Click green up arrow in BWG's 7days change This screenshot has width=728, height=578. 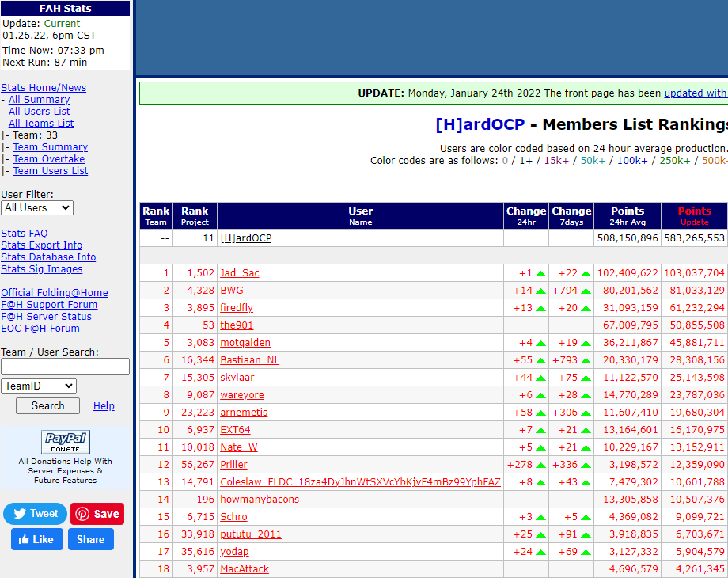(x=586, y=291)
